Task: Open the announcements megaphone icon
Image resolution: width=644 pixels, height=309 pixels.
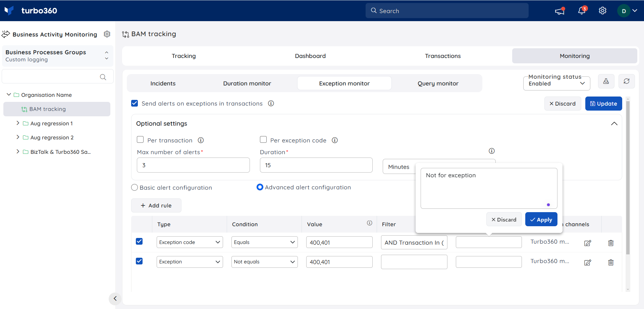Action: click(x=559, y=11)
